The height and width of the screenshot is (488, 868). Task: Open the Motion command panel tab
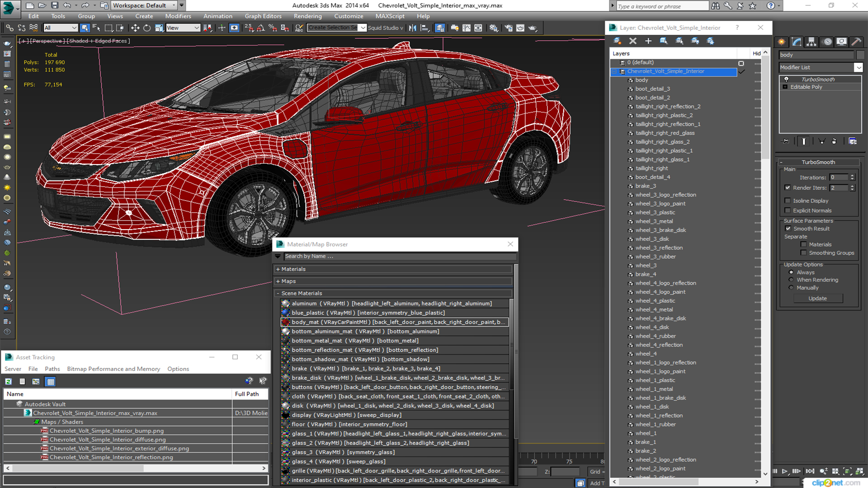(x=827, y=42)
